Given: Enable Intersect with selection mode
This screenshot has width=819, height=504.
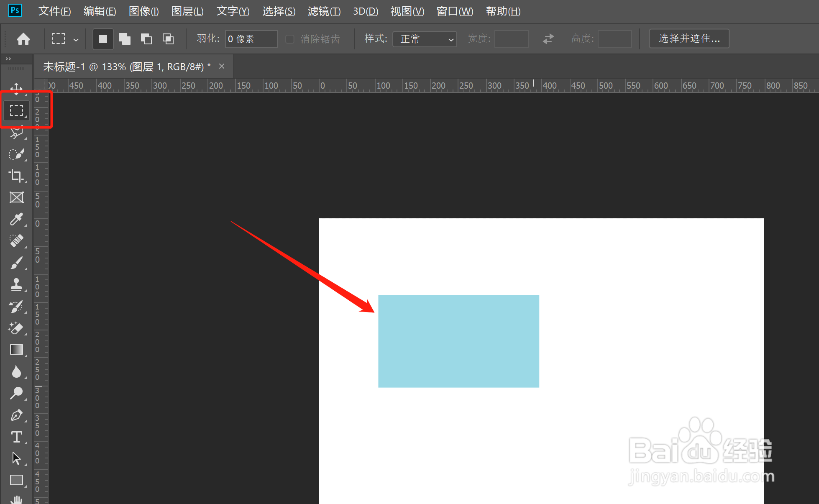Looking at the screenshot, I should point(168,39).
